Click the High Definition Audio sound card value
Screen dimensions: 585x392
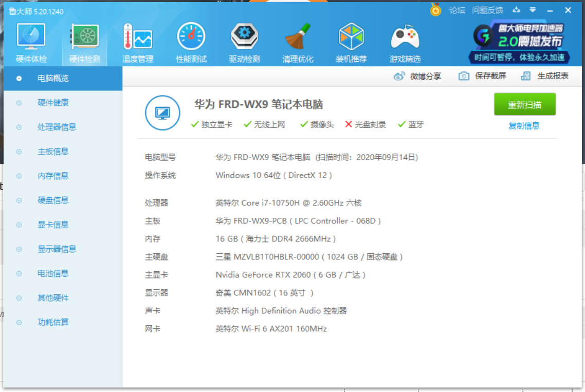(x=281, y=311)
